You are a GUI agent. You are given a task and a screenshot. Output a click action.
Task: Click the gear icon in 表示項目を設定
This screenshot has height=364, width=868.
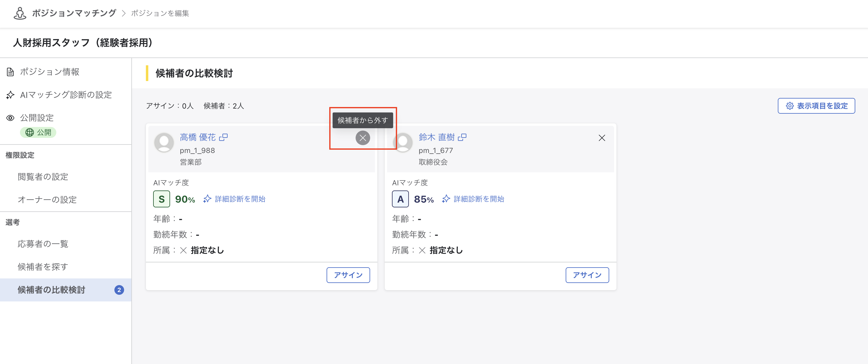(790, 106)
